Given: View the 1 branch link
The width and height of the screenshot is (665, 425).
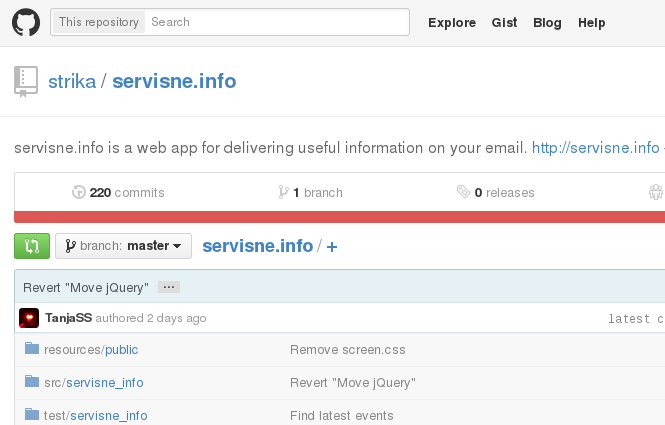Looking at the screenshot, I should click(x=310, y=193).
